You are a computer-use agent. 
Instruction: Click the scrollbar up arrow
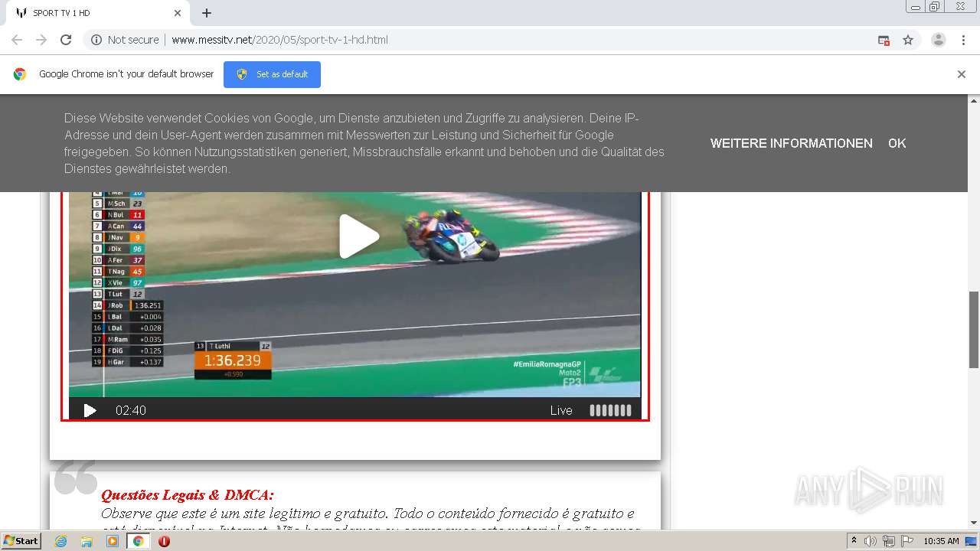pyautogui.click(x=974, y=100)
